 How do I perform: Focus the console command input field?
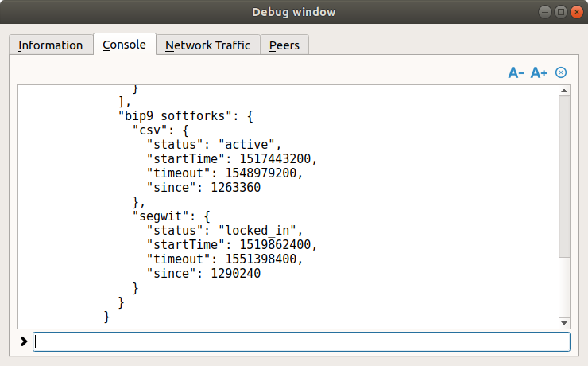(301, 341)
